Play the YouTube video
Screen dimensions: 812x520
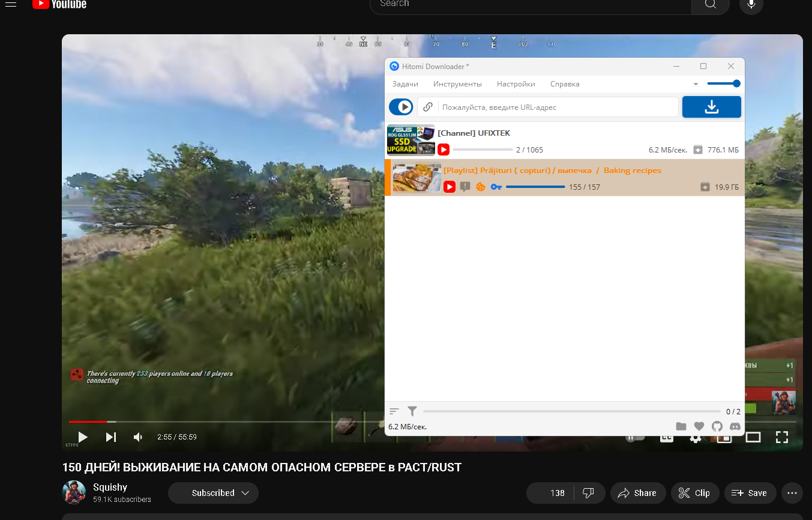83,437
